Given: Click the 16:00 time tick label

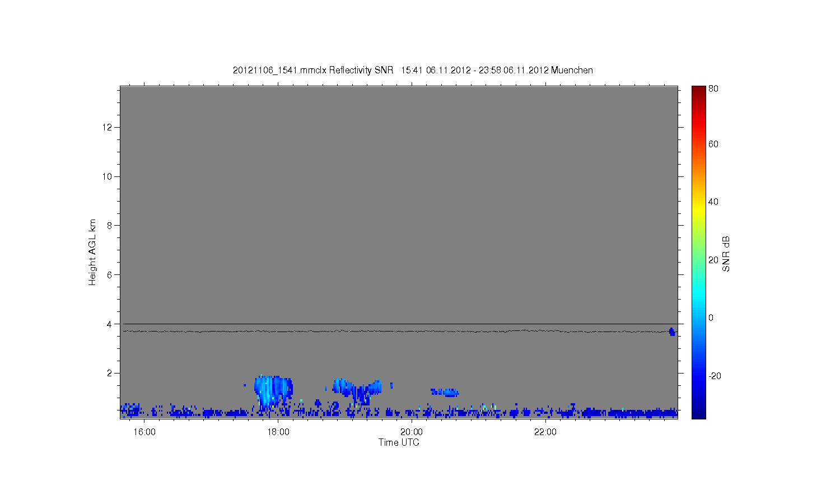Looking at the screenshot, I should point(144,432).
